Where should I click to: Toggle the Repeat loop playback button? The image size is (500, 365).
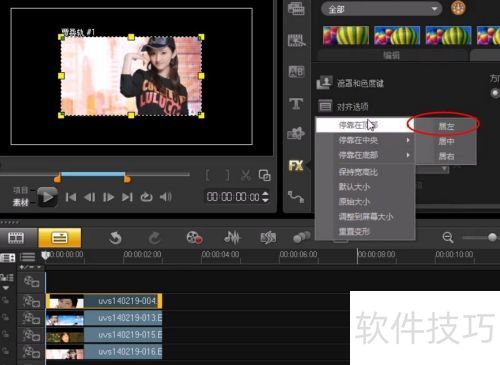(x=146, y=197)
